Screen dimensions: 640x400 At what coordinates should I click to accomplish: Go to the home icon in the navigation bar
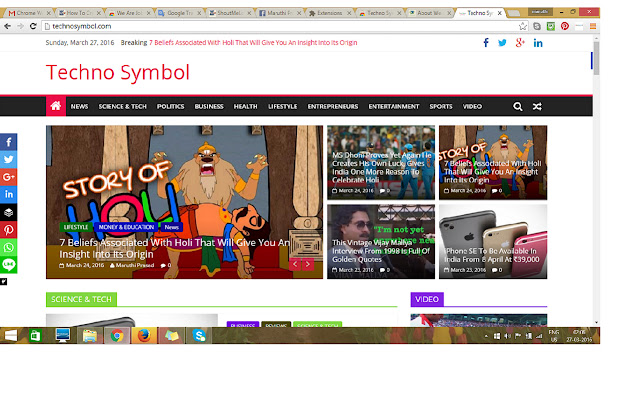point(56,106)
